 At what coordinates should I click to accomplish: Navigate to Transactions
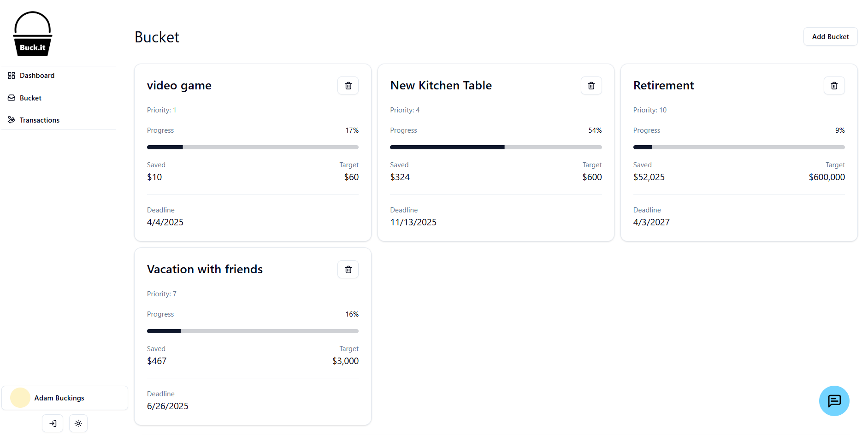pos(39,120)
